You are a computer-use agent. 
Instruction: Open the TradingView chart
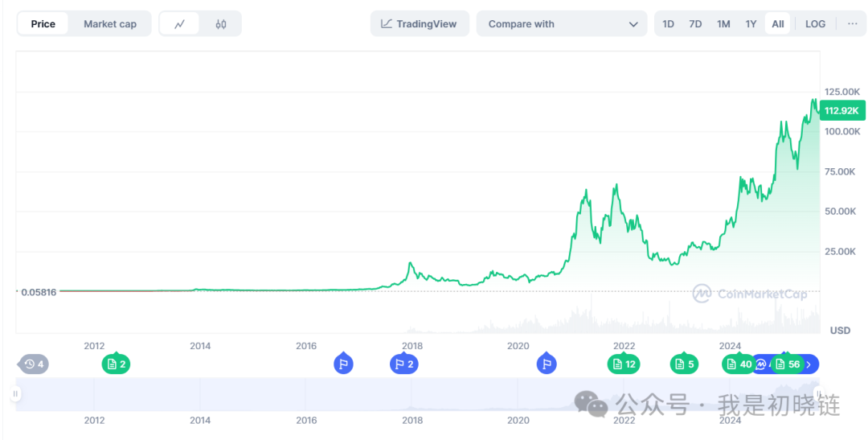click(x=419, y=24)
